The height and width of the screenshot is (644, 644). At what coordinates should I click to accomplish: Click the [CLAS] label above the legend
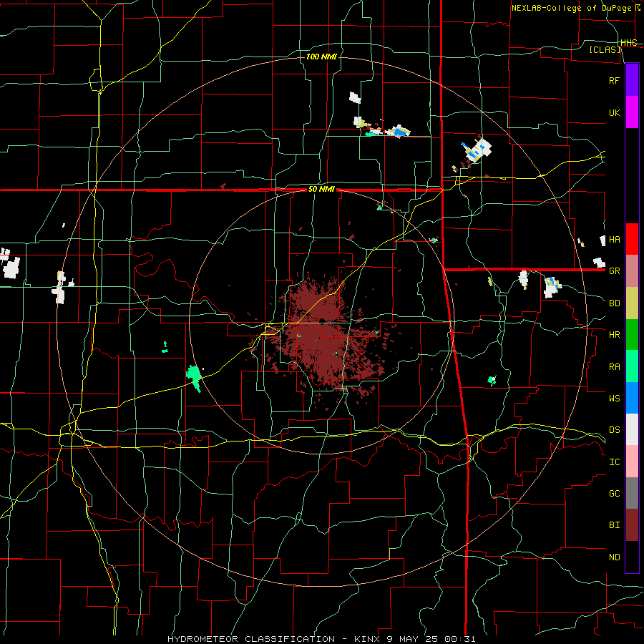pos(605,49)
